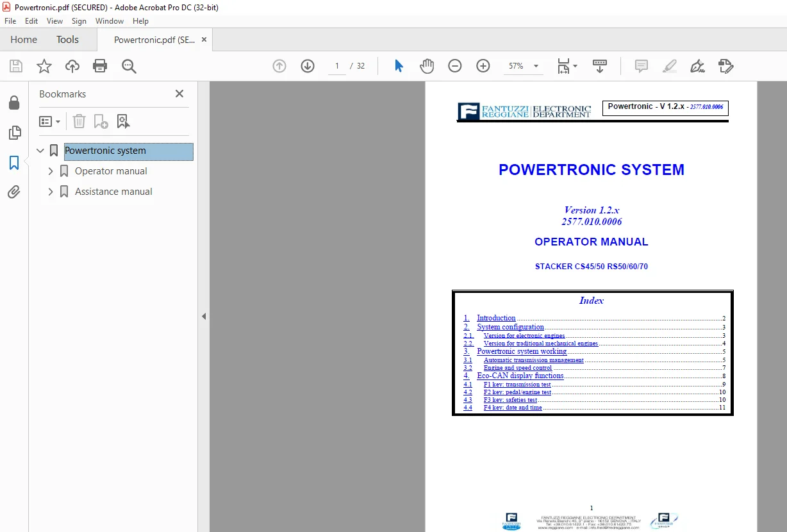Collapse the Powertronic system bookmark
787x532 pixels.
click(x=40, y=151)
